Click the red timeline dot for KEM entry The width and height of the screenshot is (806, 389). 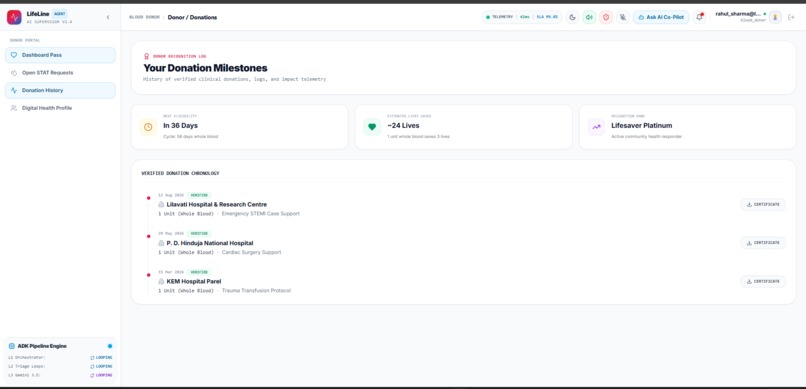coord(149,275)
